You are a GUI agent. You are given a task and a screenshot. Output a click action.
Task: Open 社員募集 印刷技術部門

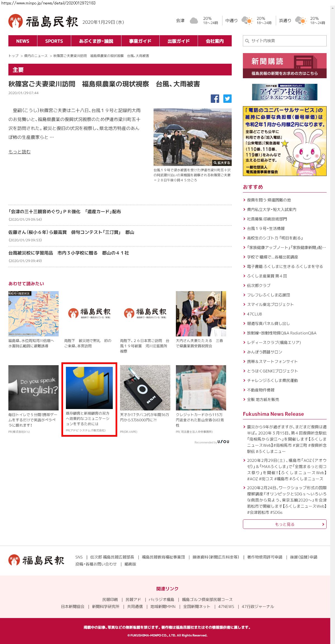(x=267, y=219)
